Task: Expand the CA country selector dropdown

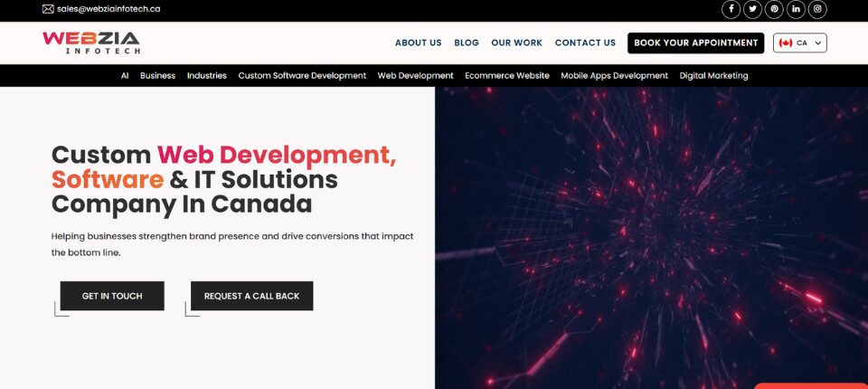Action: (800, 43)
